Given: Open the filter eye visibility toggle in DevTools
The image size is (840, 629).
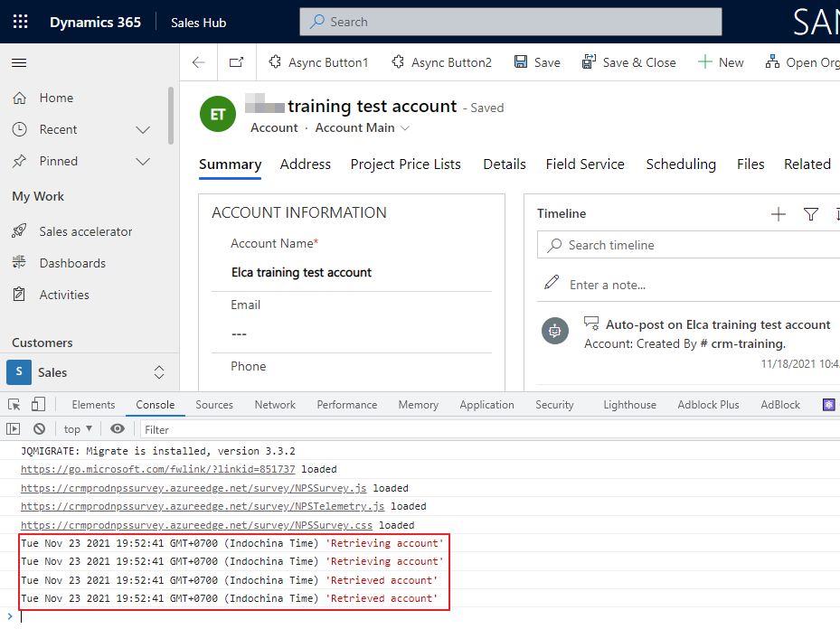Looking at the screenshot, I should 118,428.
